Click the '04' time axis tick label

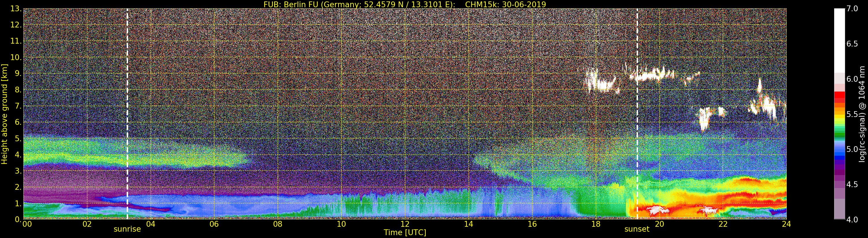151,224
